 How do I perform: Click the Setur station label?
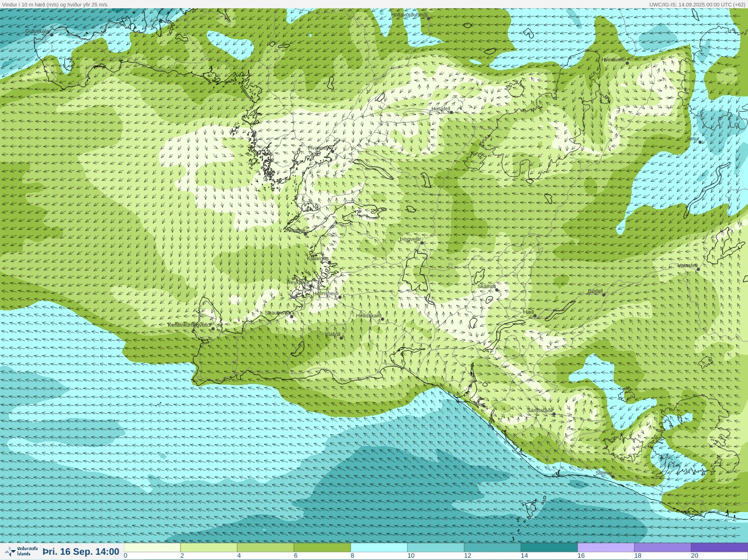click(693, 139)
